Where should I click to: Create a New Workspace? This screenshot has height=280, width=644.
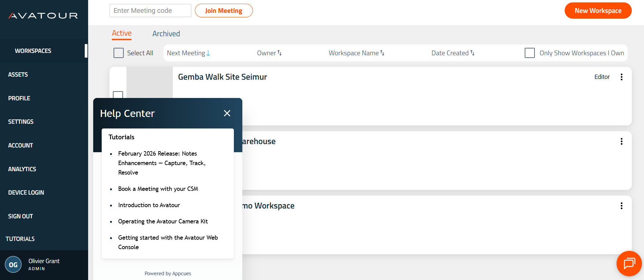pyautogui.click(x=598, y=11)
